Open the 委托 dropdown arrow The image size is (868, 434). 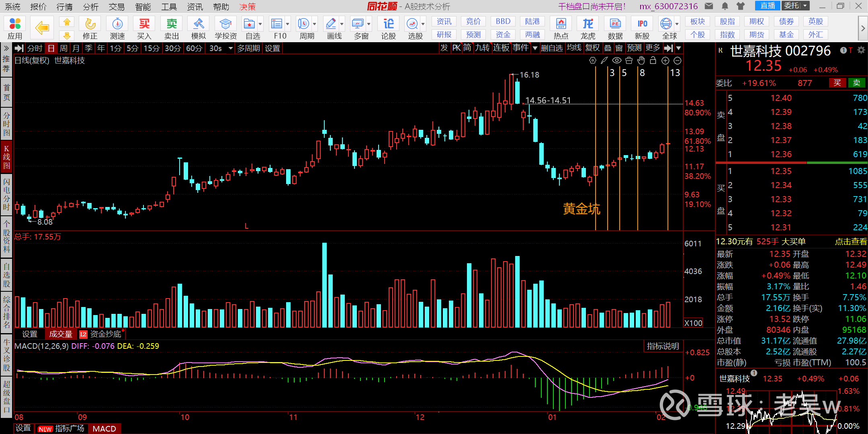[805, 6]
